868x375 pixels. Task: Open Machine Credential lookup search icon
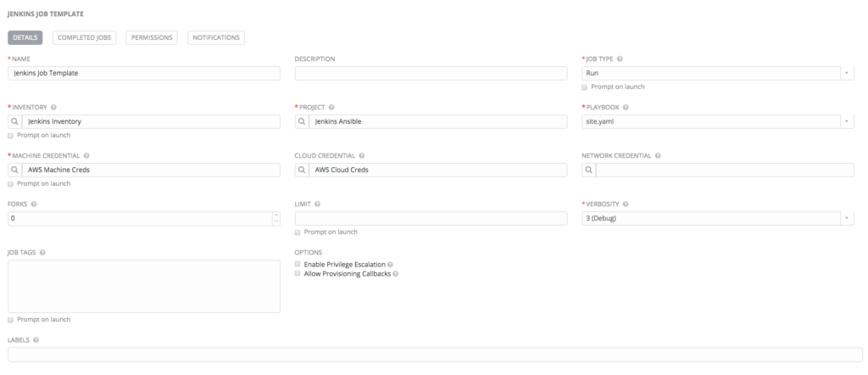[15, 170]
